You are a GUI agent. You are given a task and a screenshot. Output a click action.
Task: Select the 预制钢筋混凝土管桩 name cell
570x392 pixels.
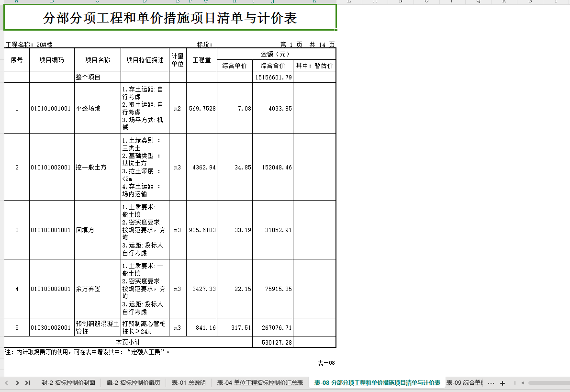coord(98,328)
